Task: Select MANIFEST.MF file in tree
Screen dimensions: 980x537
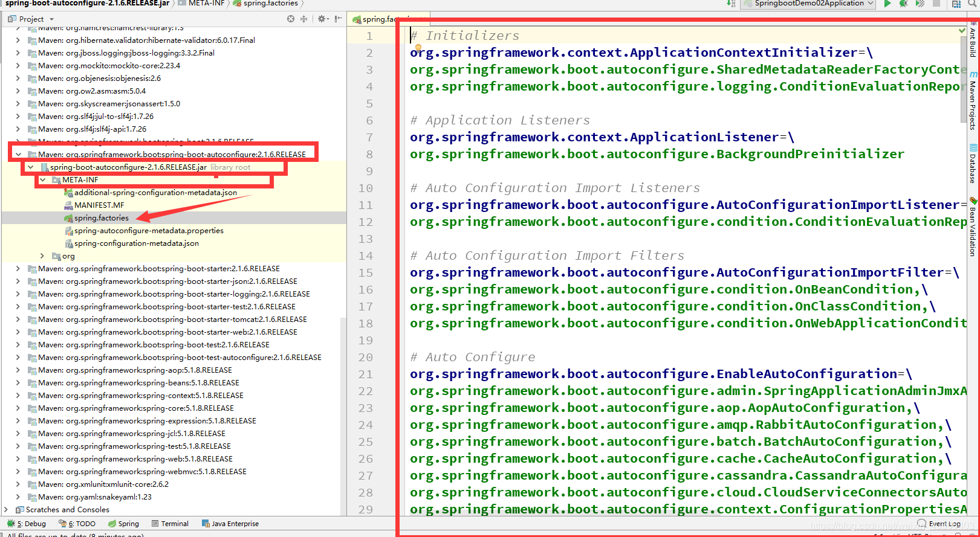Action: [99, 205]
